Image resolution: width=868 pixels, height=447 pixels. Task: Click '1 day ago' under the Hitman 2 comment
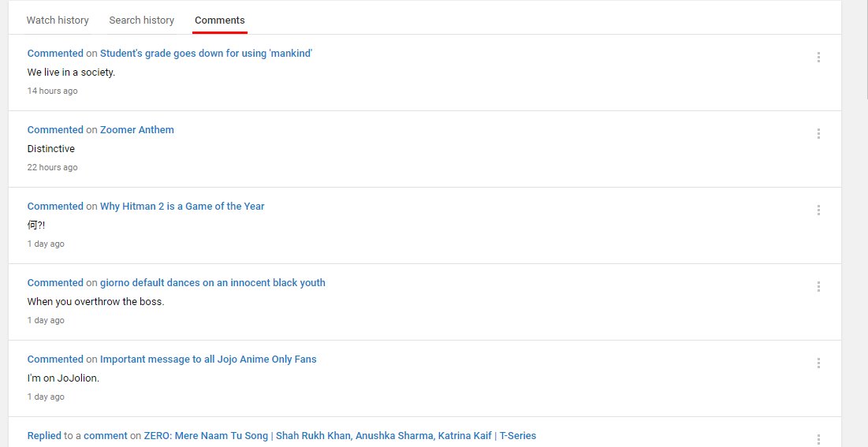[x=46, y=244]
